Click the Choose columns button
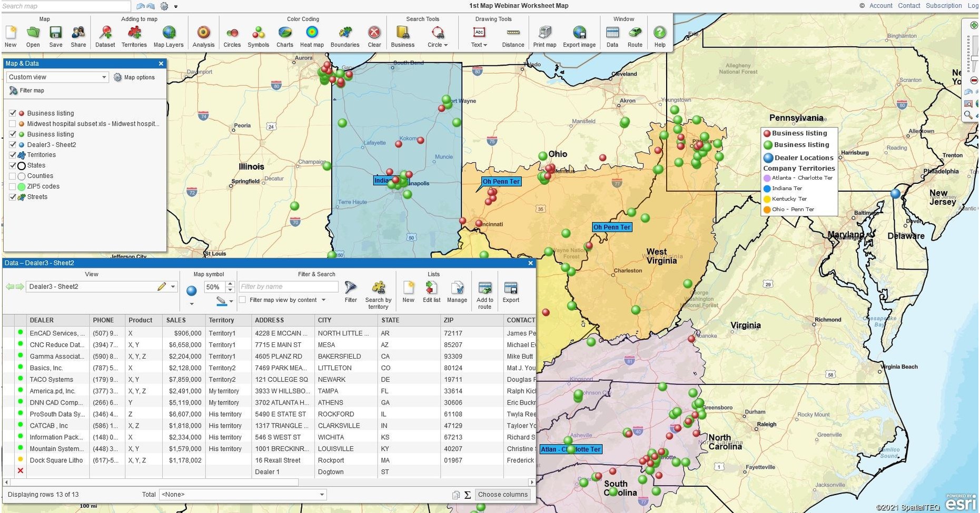Viewport: 980px width, 513px height. point(502,495)
